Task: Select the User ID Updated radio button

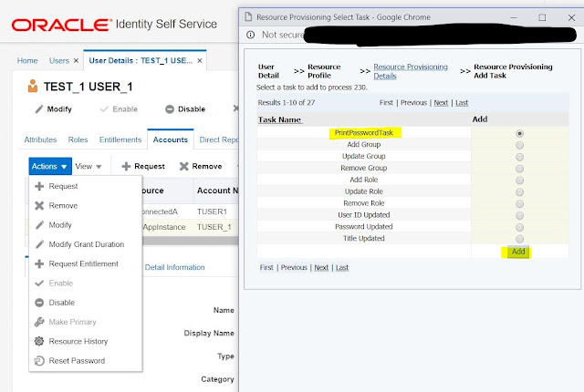Action: tap(519, 215)
